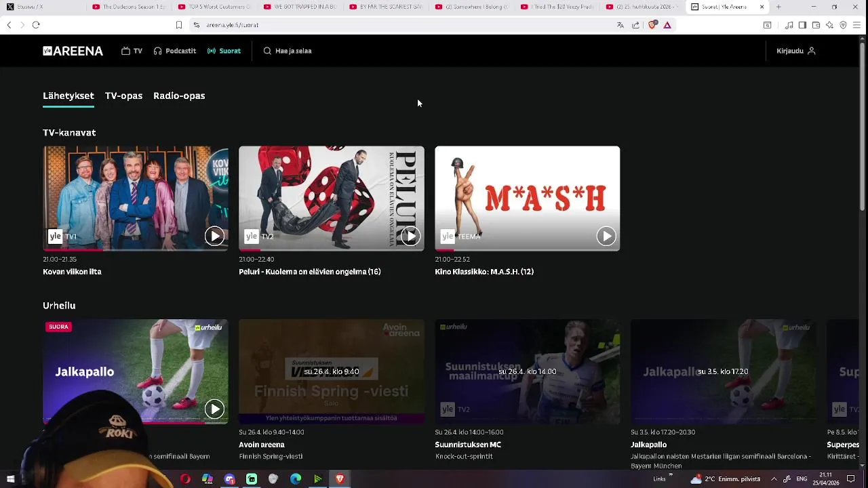
Task: Open the Brave VPN icon
Action: coord(843,25)
